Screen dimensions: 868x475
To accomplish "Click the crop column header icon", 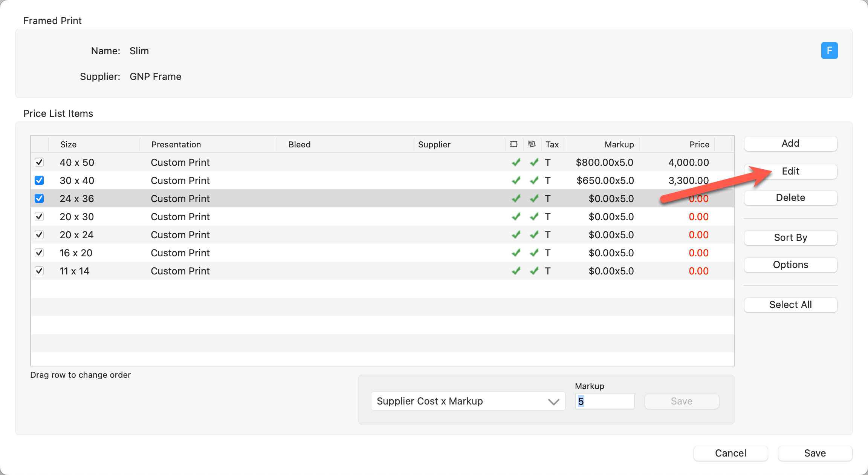I will [514, 144].
